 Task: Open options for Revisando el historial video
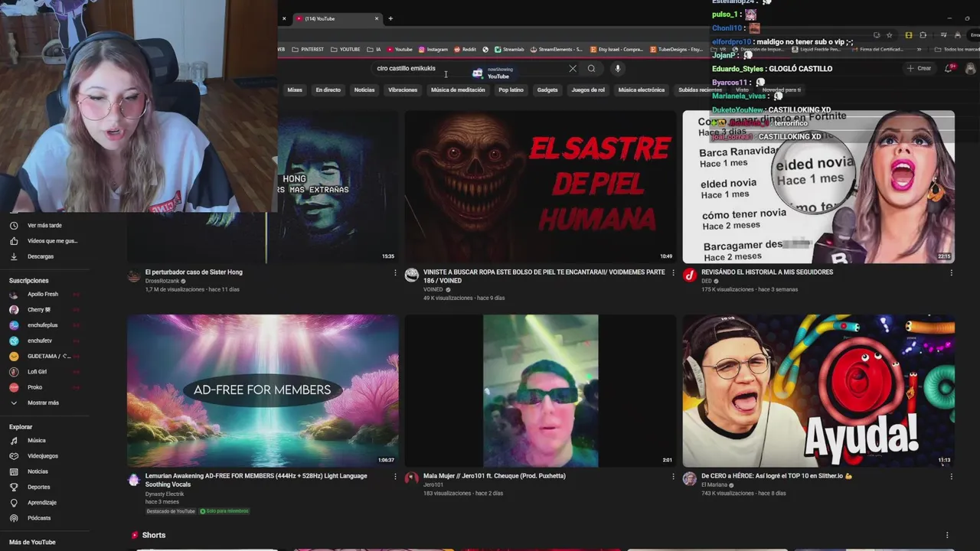point(952,272)
